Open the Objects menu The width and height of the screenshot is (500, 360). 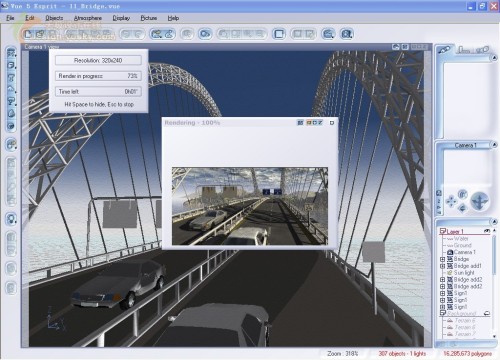click(x=54, y=18)
